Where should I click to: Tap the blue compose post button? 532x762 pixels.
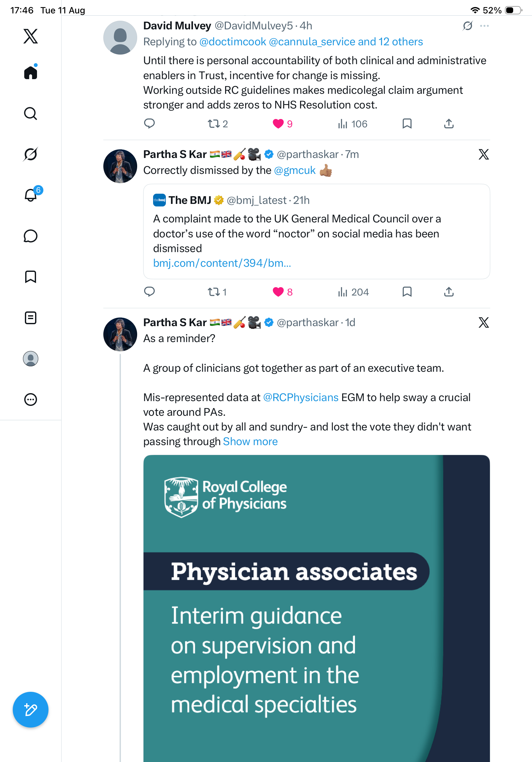31,710
